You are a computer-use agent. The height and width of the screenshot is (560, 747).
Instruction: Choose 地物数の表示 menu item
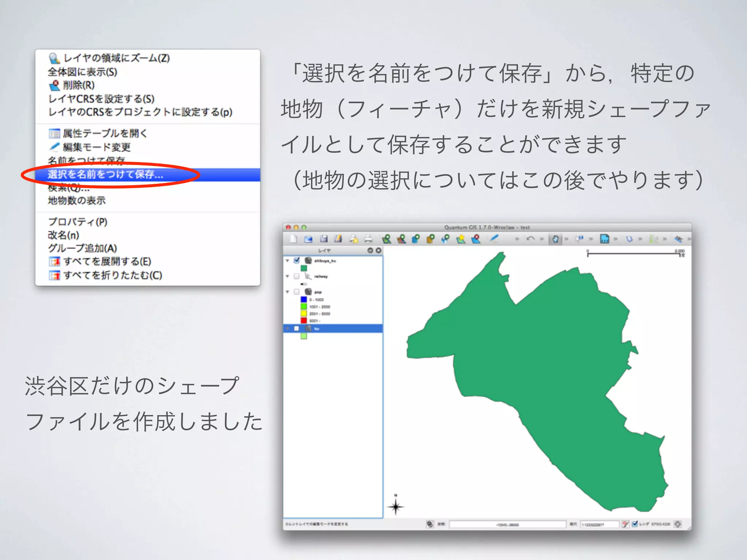pyautogui.click(x=147, y=201)
